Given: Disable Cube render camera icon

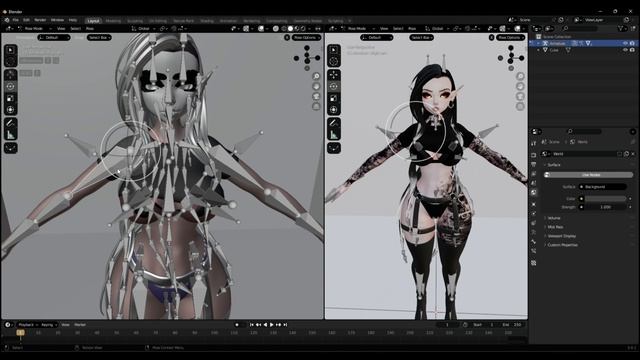Looking at the screenshot, I should pos(632,50).
